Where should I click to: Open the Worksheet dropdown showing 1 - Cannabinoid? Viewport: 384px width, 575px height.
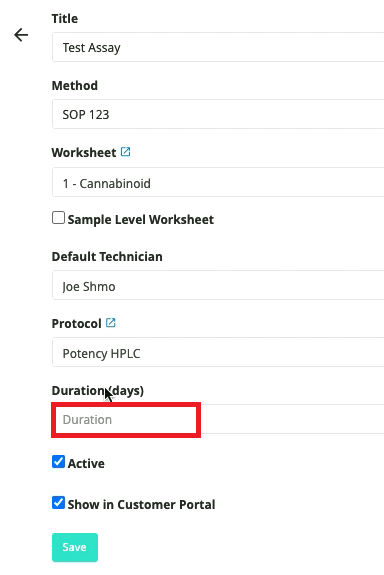218,182
